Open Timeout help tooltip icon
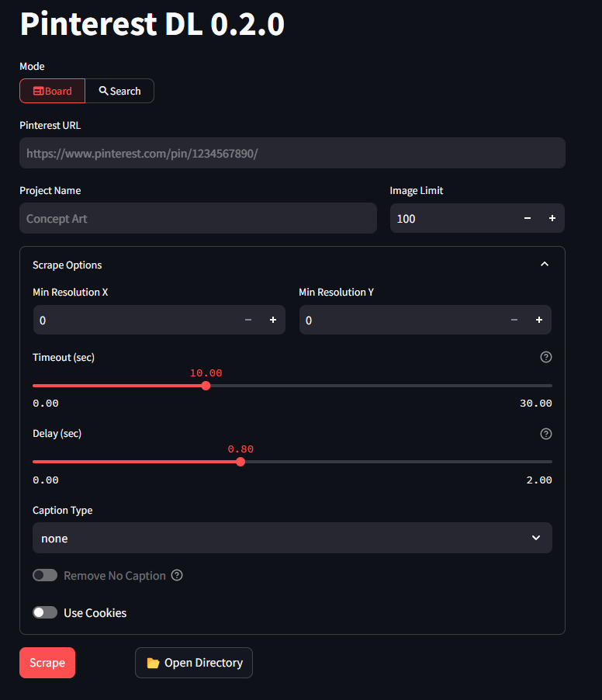The height and width of the screenshot is (700, 602). pos(546,357)
